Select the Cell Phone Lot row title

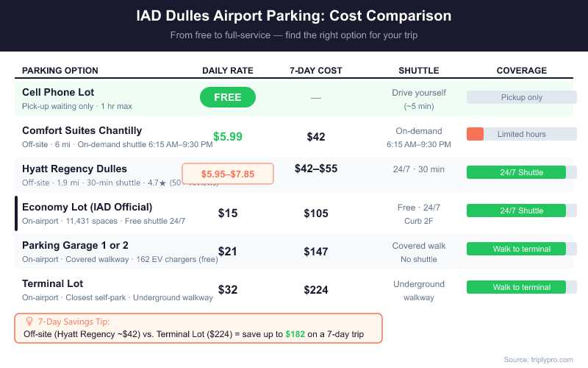coord(57,92)
